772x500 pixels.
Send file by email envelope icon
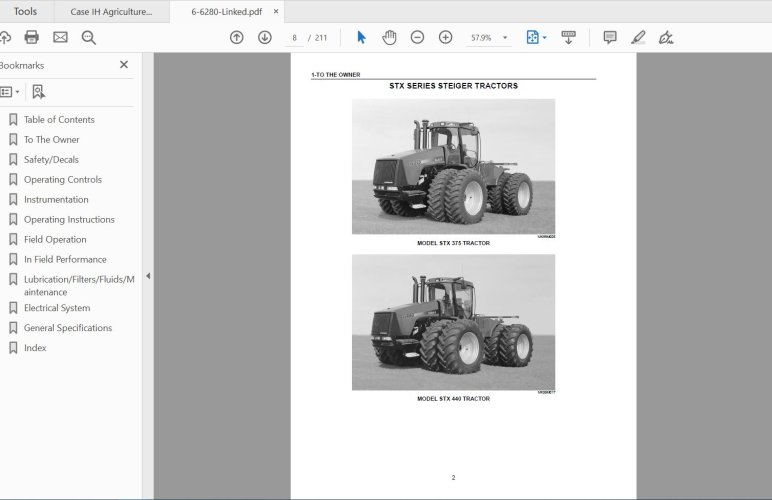[60, 37]
